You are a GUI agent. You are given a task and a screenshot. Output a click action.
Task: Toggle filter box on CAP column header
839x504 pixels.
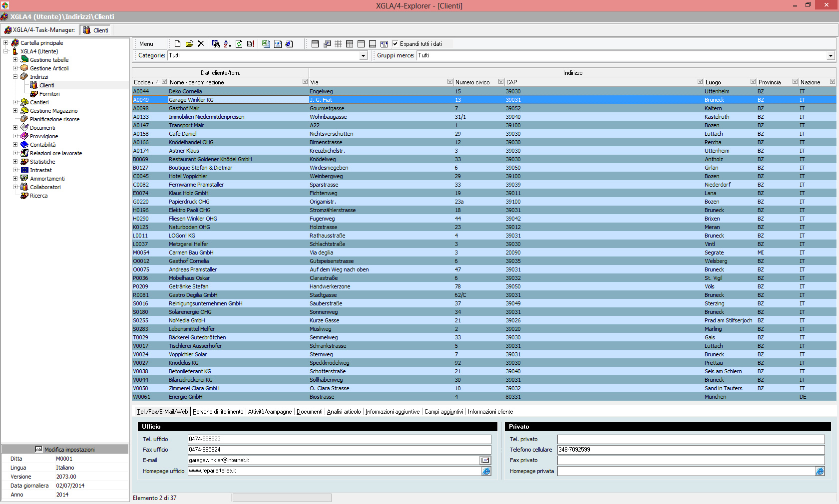[x=700, y=81]
